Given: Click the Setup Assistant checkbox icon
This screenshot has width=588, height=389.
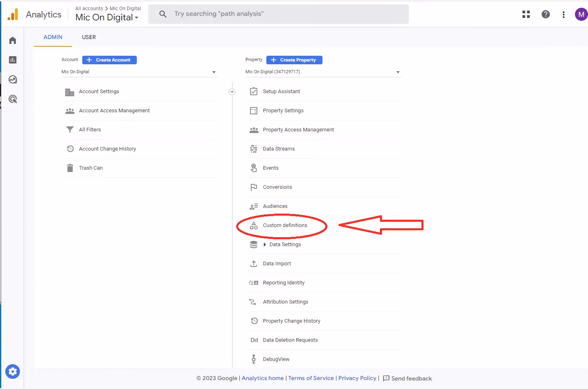Looking at the screenshot, I should point(254,91).
